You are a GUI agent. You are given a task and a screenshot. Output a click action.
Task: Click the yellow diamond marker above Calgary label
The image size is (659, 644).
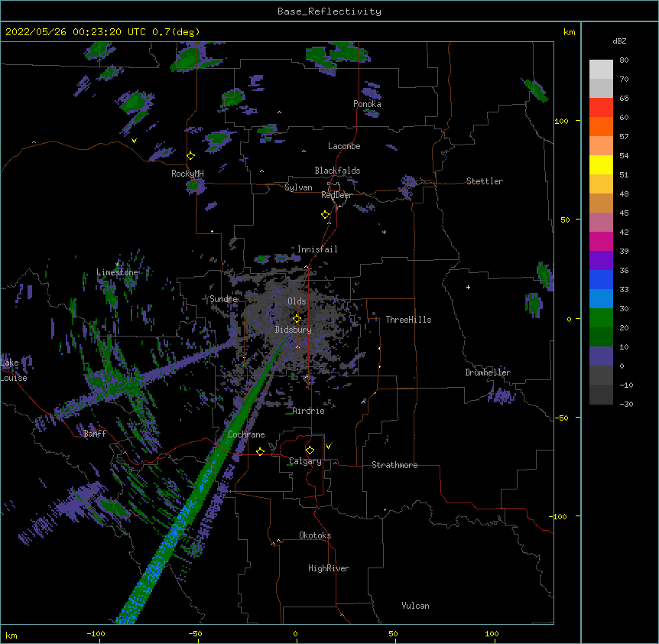[x=310, y=450]
